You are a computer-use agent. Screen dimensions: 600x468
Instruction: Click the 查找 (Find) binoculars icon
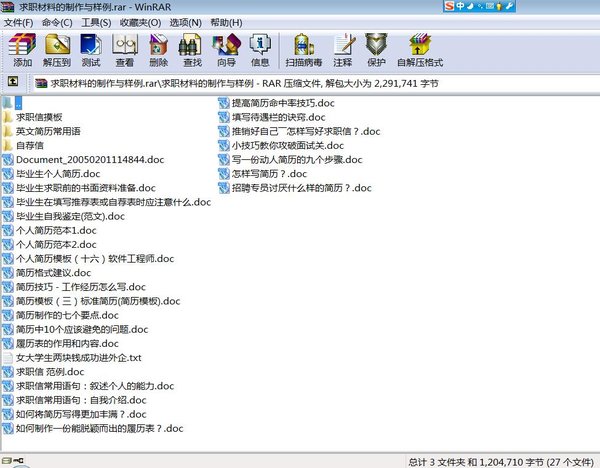tap(192, 50)
